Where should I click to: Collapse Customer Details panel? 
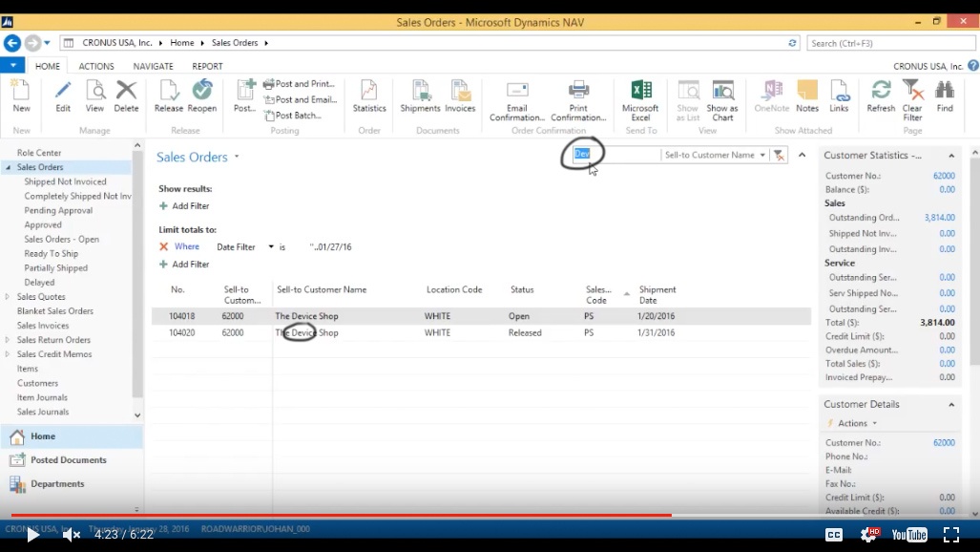[x=951, y=404]
